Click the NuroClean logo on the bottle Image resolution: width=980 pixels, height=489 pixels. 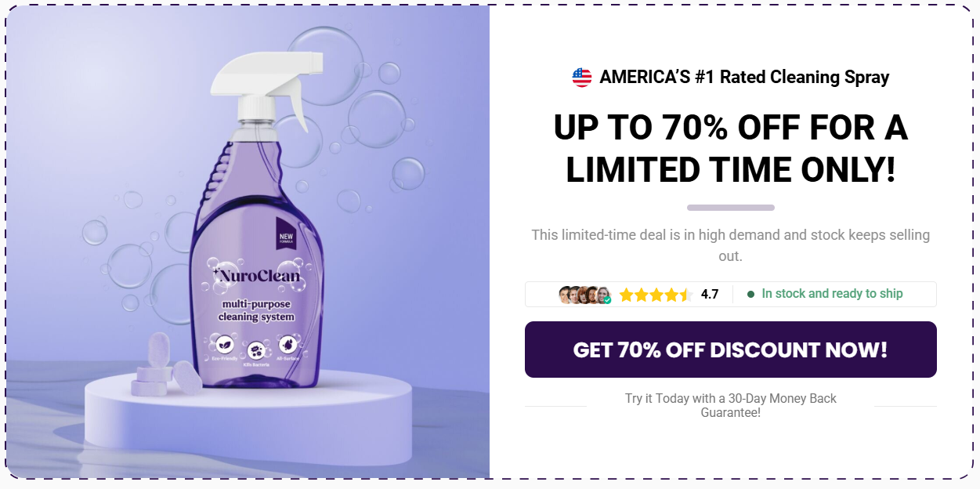[255, 276]
